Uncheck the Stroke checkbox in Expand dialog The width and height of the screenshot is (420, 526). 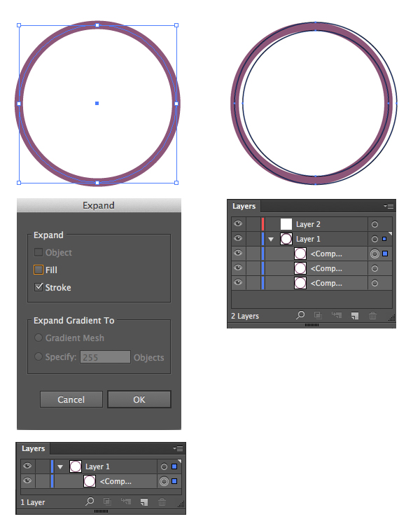(38, 287)
